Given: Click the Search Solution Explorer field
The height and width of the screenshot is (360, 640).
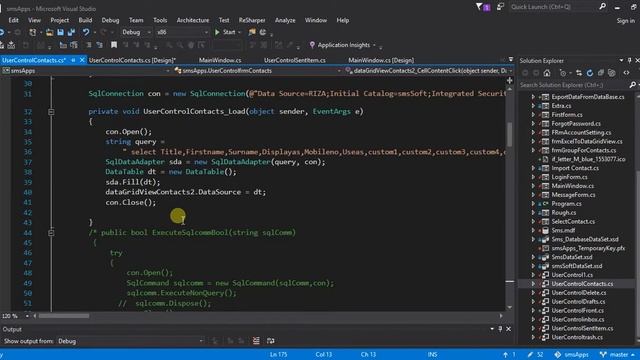Looking at the screenshot, I should [573, 85].
